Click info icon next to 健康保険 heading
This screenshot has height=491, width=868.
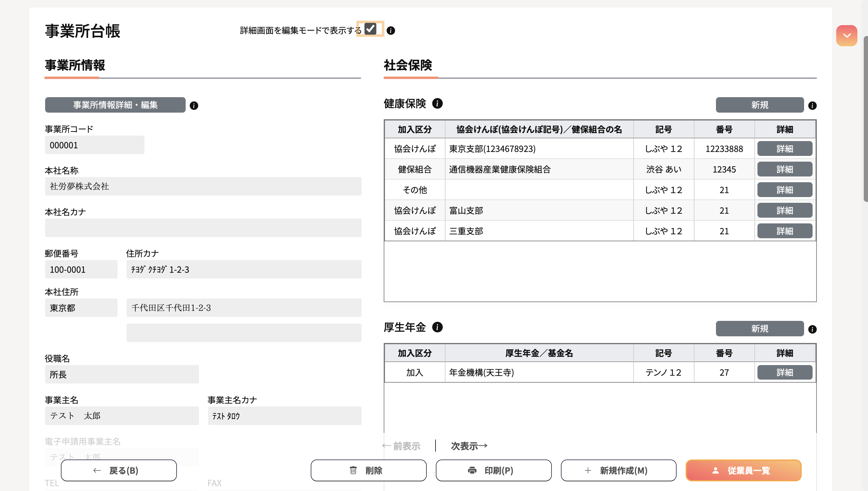[437, 104]
